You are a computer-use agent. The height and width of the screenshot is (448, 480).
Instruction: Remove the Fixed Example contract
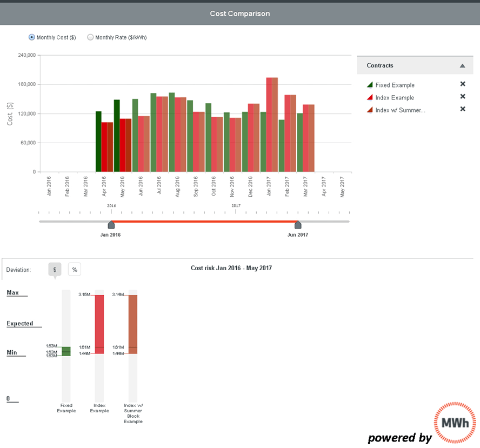(x=462, y=84)
